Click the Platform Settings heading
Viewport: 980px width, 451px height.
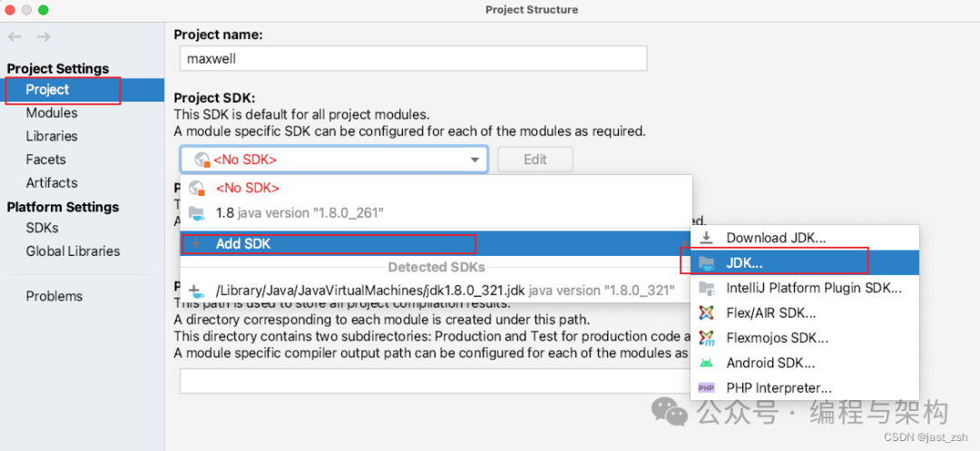[63, 207]
